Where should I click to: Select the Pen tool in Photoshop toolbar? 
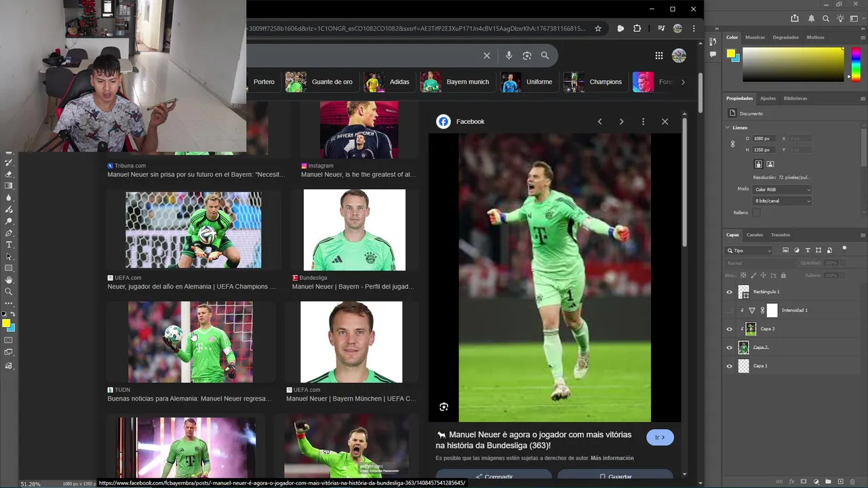pyautogui.click(x=9, y=232)
